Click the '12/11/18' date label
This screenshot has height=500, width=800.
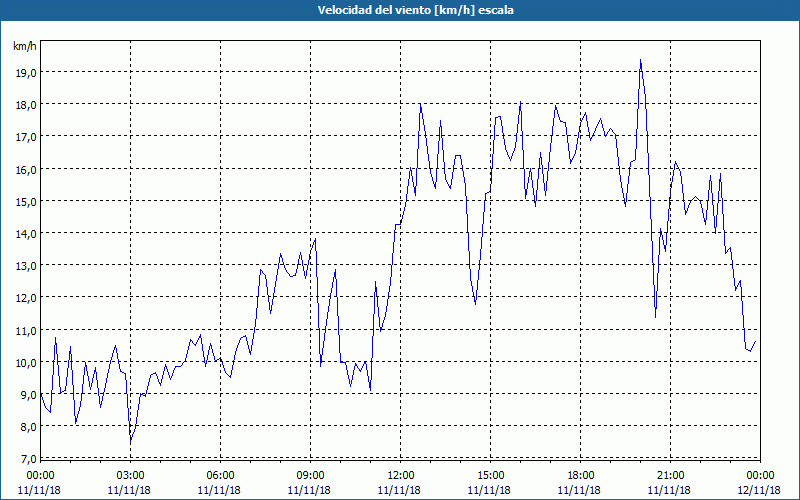[x=760, y=490]
